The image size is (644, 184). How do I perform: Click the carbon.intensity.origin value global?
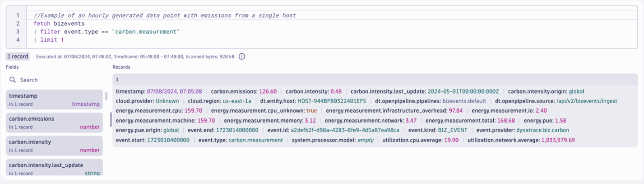click(x=576, y=91)
